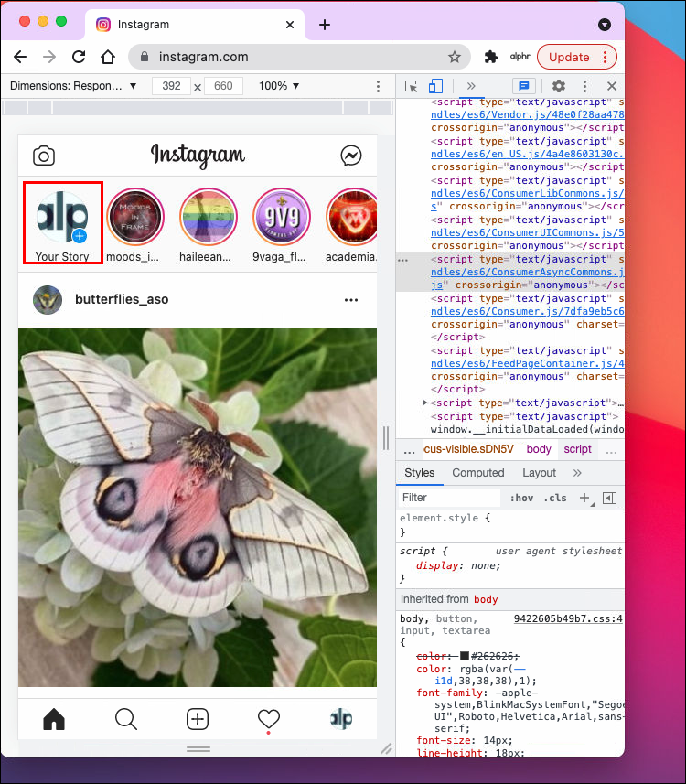Viewport: 686px width, 784px height.
Task: Close the Instagram tab
Action: pos(290,25)
